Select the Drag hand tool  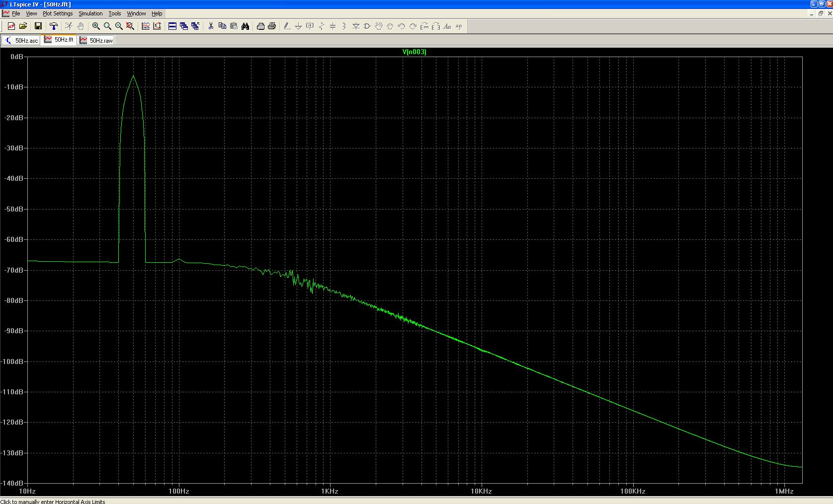tap(390, 26)
